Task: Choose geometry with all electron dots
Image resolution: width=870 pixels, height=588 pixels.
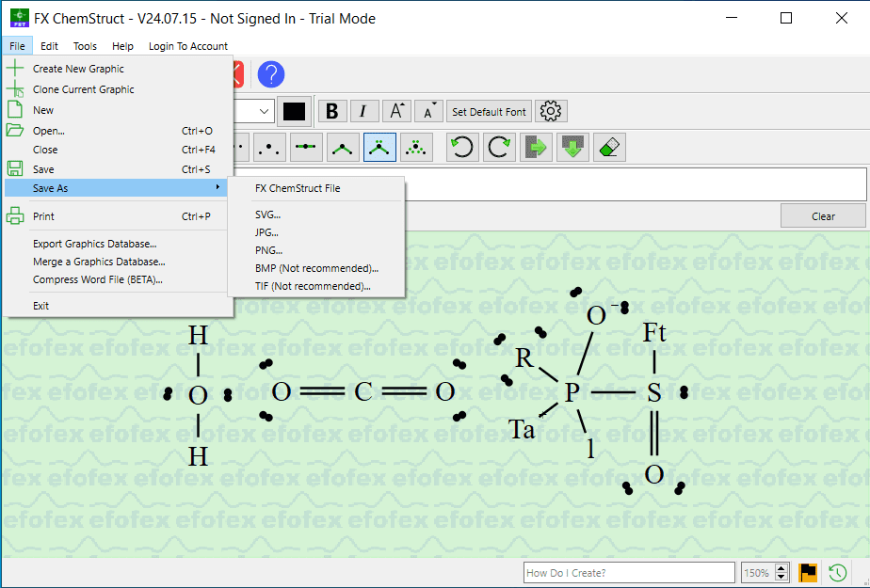Action: click(x=416, y=148)
